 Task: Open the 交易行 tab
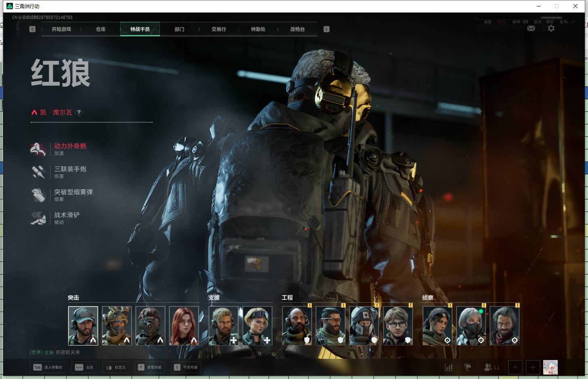tap(218, 29)
